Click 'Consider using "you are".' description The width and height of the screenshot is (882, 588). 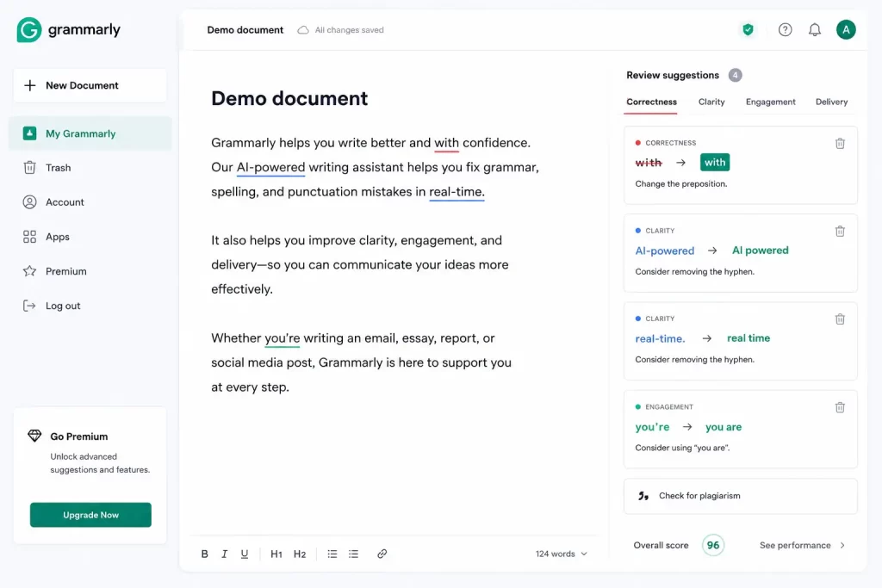pyautogui.click(x=682, y=448)
